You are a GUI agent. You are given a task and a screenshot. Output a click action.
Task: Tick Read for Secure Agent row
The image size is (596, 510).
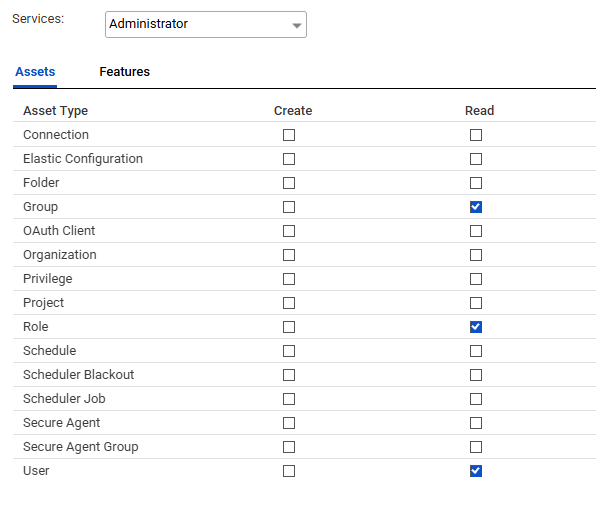476,423
